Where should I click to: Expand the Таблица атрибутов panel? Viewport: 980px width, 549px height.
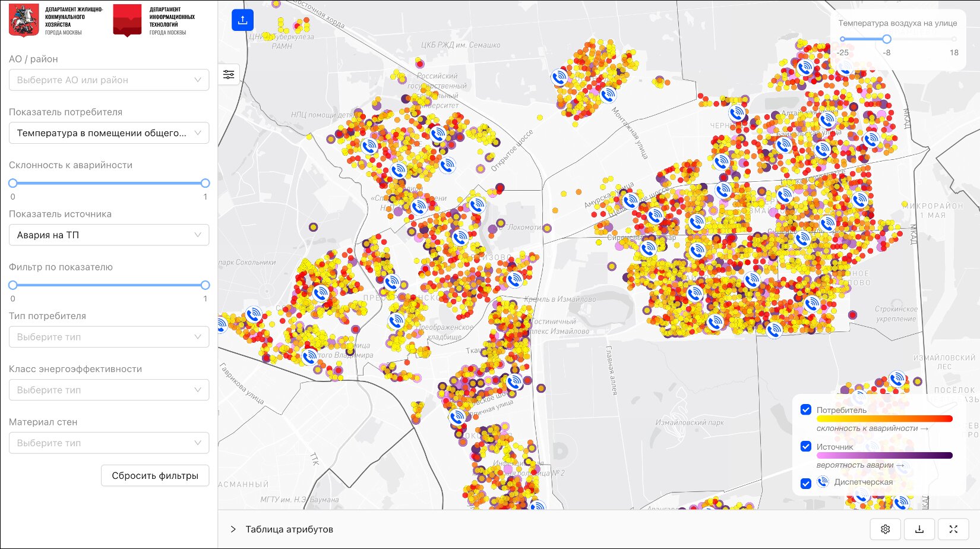pyautogui.click(x=233, y=529)
